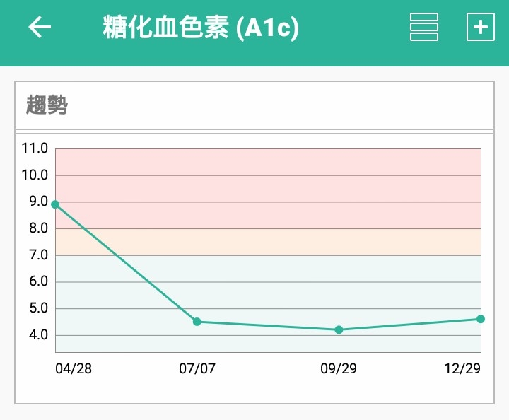Open the list view icon
The width and height of the screenshot is (509, 420).
point(424,27)
